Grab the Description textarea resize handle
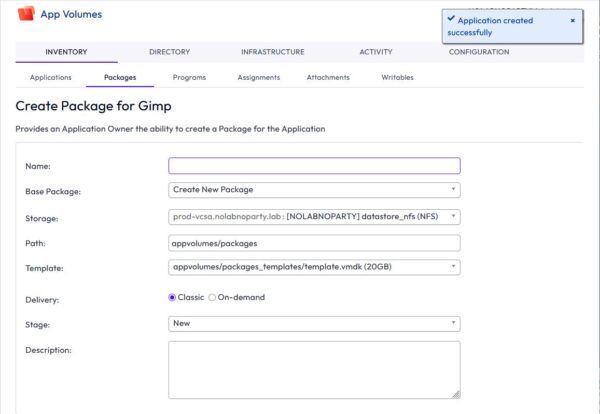The width and height of the screenshot is (600, 414). point(456,394)
